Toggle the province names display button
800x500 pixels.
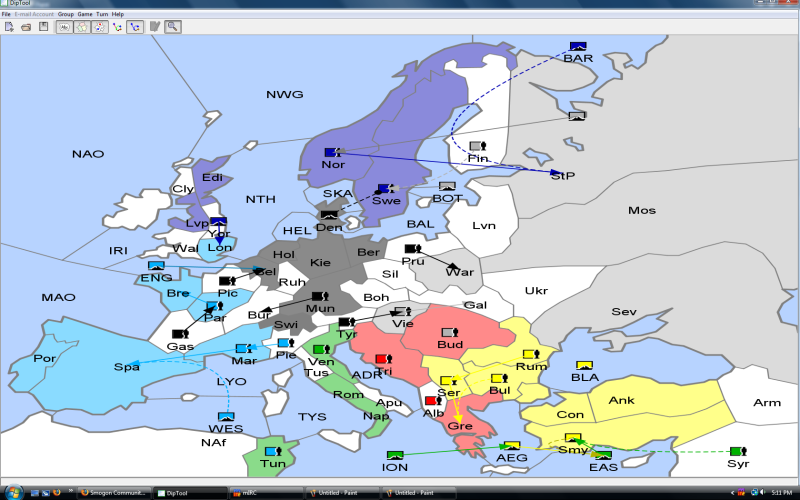pyautogui.click(x=64, y=26)
